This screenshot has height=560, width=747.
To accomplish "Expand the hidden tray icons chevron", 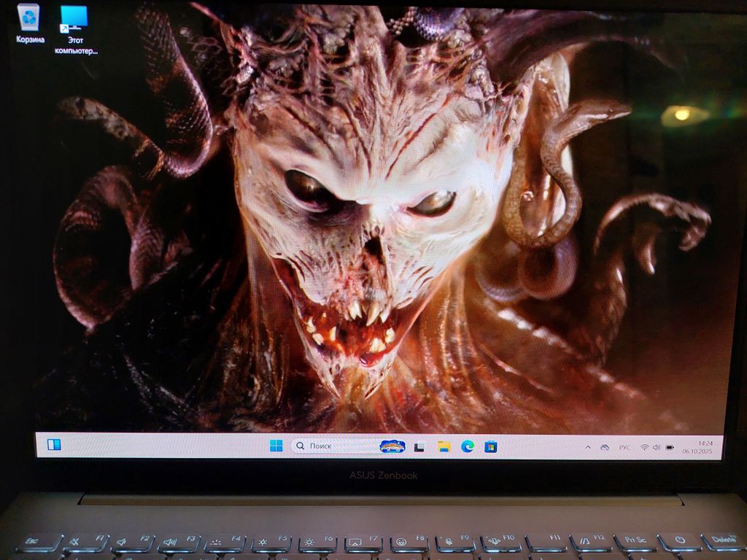I will pyautogui.click(x=589, y=446).
